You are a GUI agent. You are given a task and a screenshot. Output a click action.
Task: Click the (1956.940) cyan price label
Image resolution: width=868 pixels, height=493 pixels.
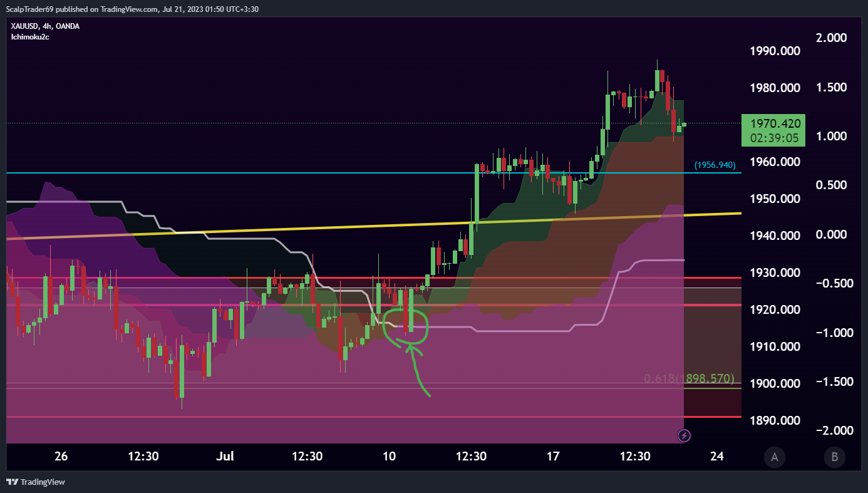715,165
